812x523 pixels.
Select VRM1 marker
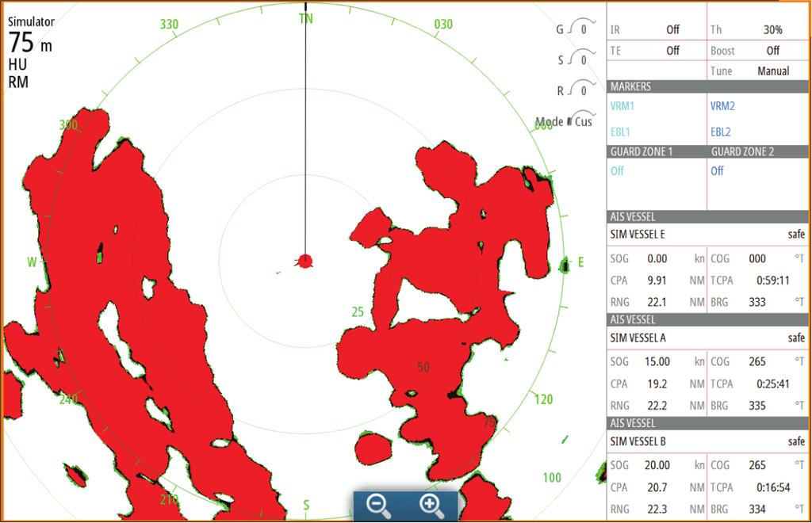coord(622,106)
